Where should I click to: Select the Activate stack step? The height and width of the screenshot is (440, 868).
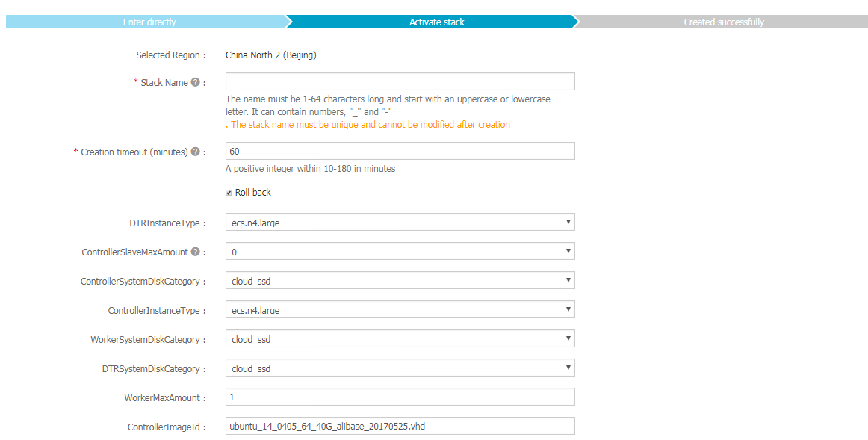click(437, 22)
